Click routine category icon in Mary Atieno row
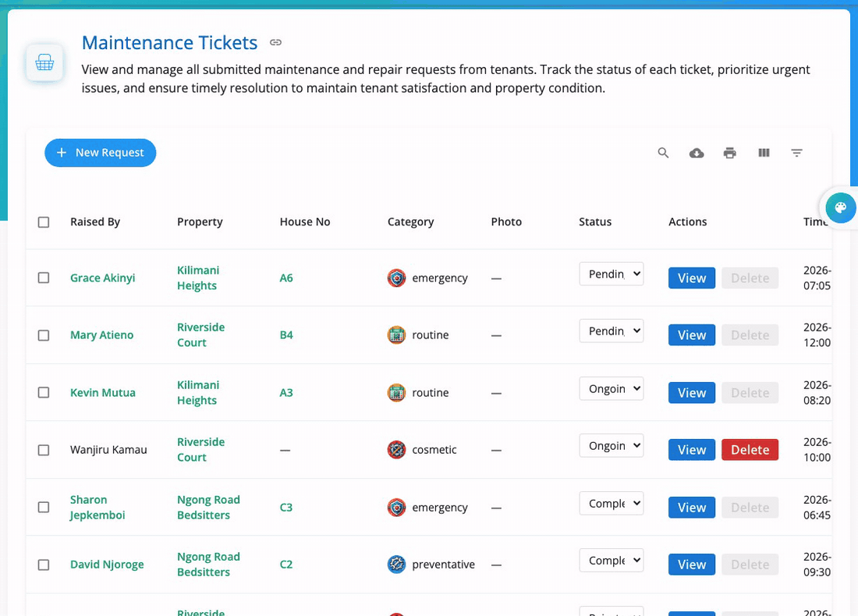The height and width of the screenshot is (616, 858). 396,335
